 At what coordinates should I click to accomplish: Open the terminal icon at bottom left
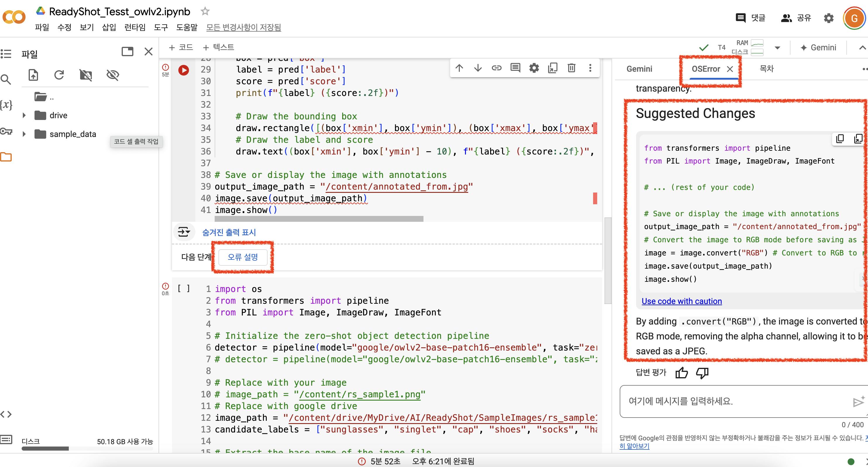click(x=6, y=439)
